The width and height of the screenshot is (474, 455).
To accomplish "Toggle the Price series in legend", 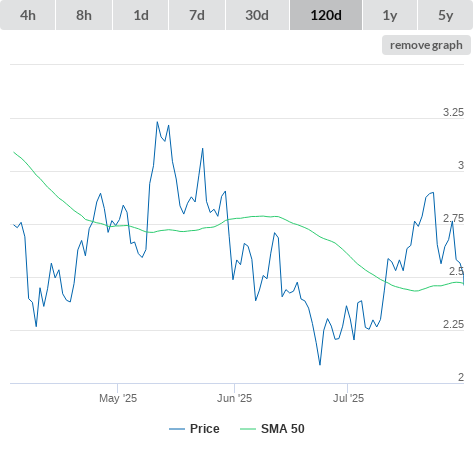I will 194,429.
